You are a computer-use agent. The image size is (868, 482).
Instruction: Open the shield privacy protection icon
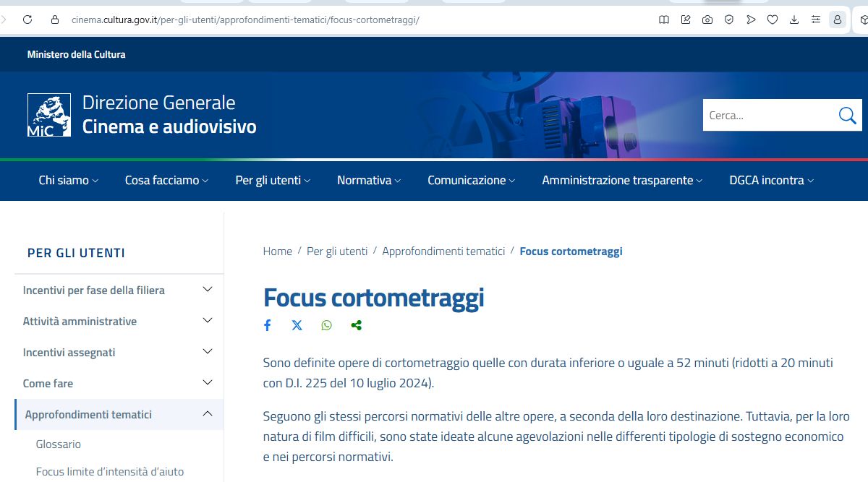point(729,20)
